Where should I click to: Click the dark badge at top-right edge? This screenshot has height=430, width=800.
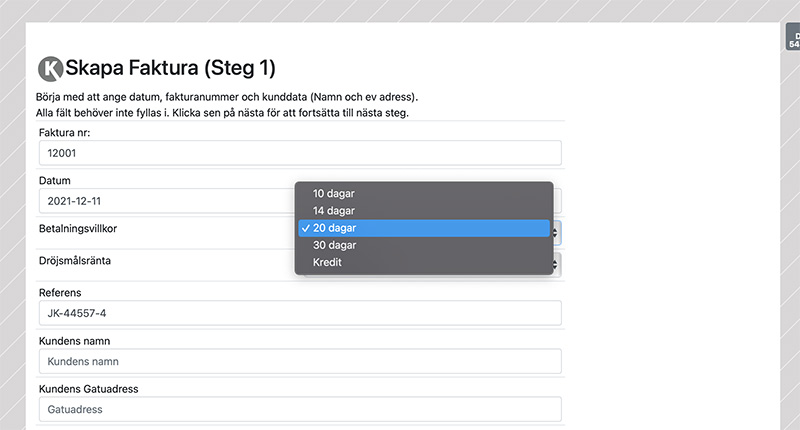793,39
